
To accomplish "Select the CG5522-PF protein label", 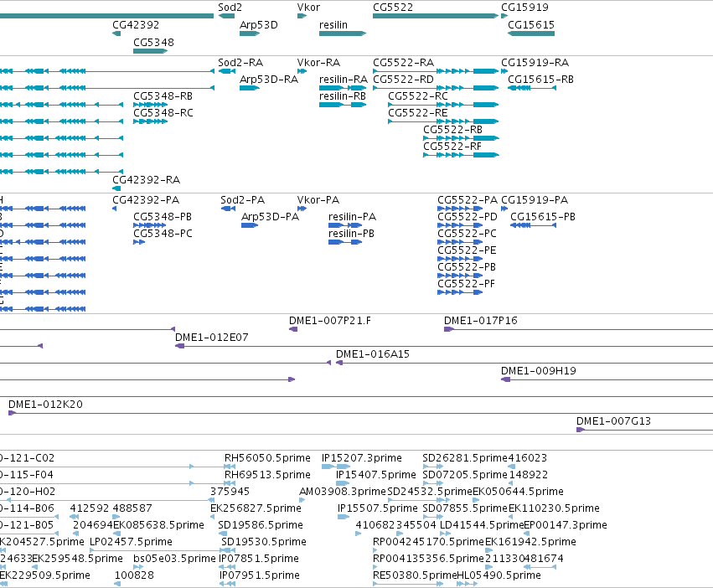I will (x=466, y=283).
